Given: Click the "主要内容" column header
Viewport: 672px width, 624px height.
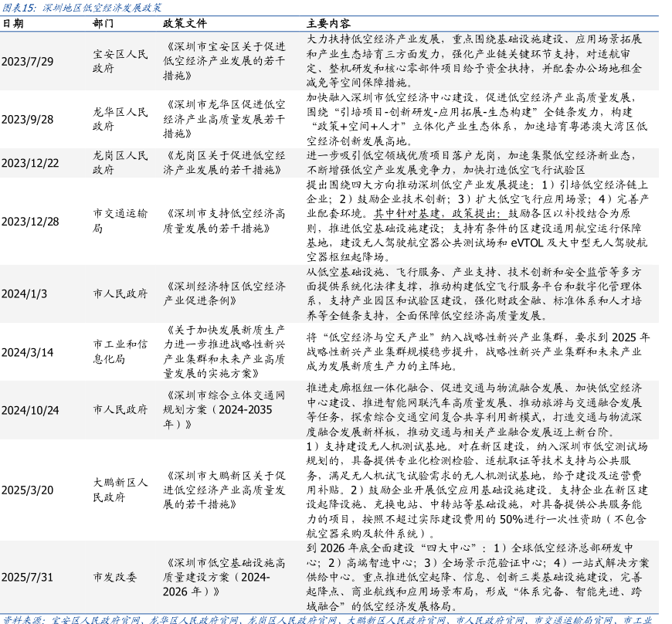Looking at the screenshot, I should 328,23.
